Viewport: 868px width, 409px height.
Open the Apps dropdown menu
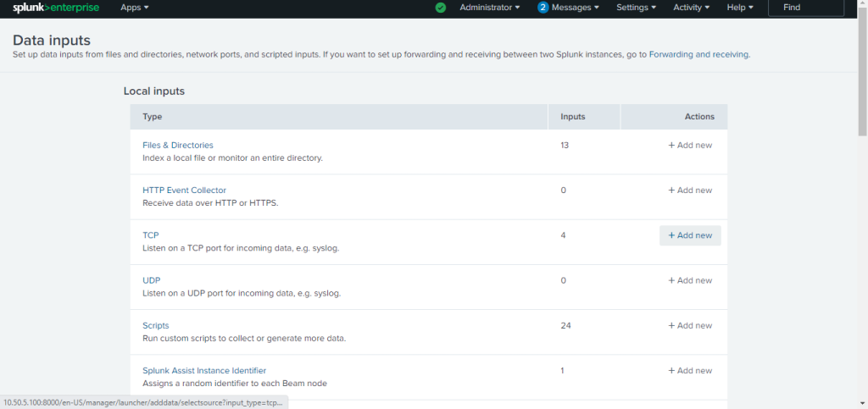click(135, 8)
